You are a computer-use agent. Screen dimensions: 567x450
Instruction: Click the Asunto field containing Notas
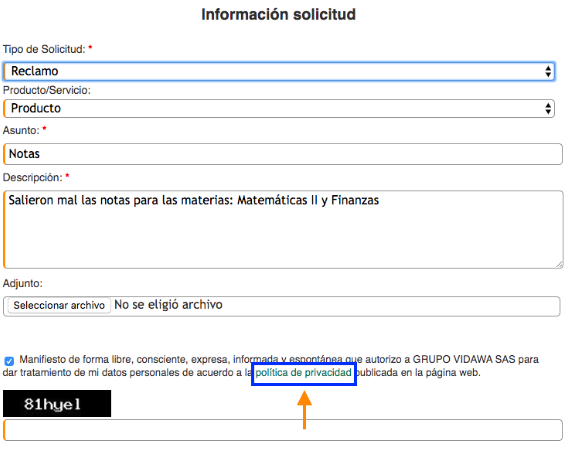[283, 154]
